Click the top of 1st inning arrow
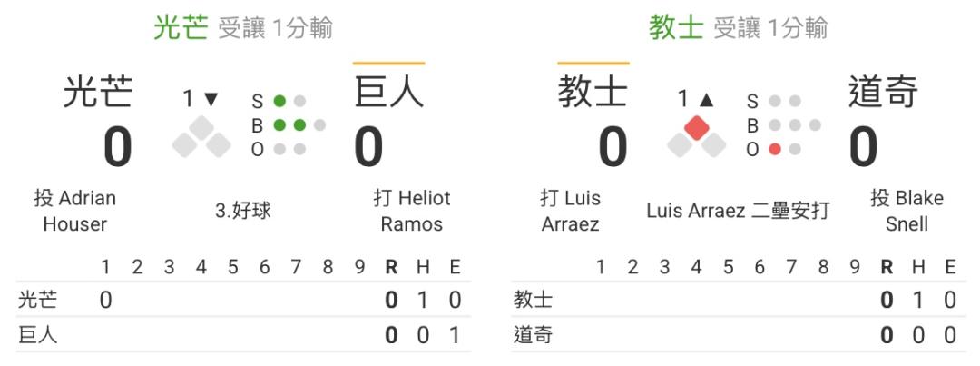This screenshot has width=980, height=366. tap(706, 99)
